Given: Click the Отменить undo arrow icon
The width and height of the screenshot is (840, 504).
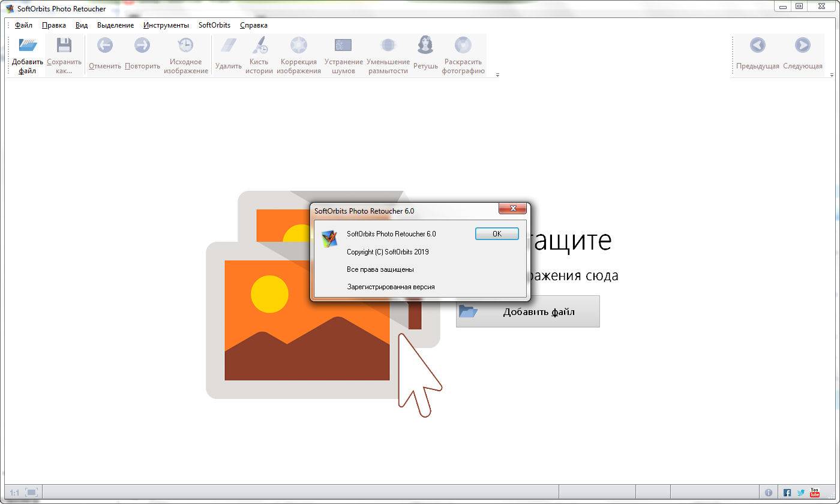Looking at the screenshot, I should 105,45.
